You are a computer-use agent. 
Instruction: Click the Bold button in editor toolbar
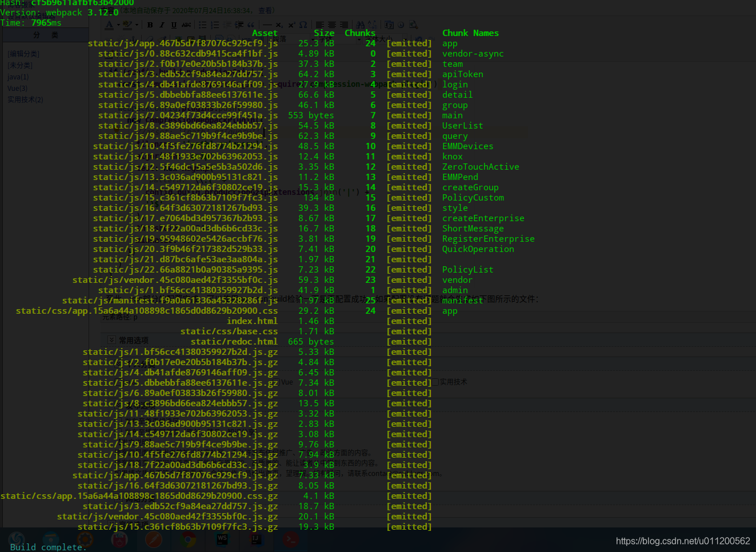(150, 25)
